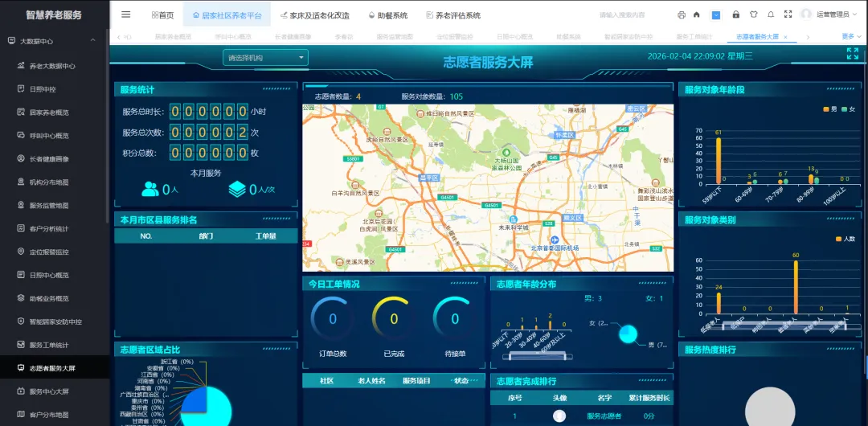Close the 志愿者服务大屏 tab
This screenshot has height=426, width=868.
[x=785, y=37]
